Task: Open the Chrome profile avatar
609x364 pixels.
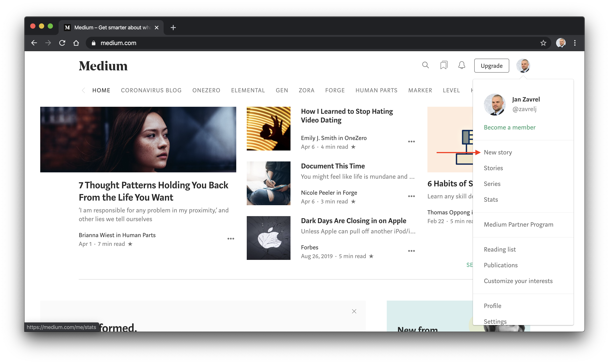Action: pyautogui.click(x=560, y=43)
